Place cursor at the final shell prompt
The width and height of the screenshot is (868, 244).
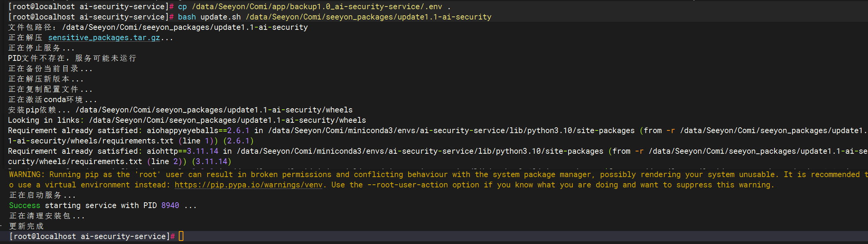tap(181, 236)
